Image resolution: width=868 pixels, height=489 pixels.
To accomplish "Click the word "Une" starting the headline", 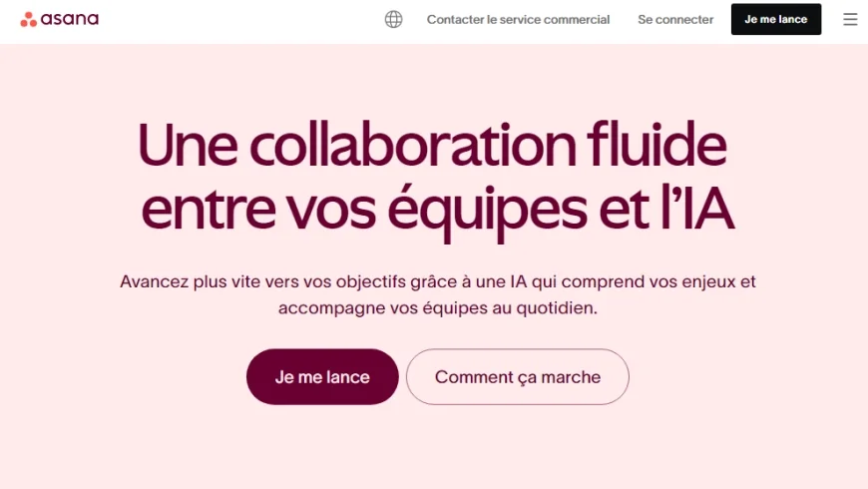I will (x=186, y=146).
